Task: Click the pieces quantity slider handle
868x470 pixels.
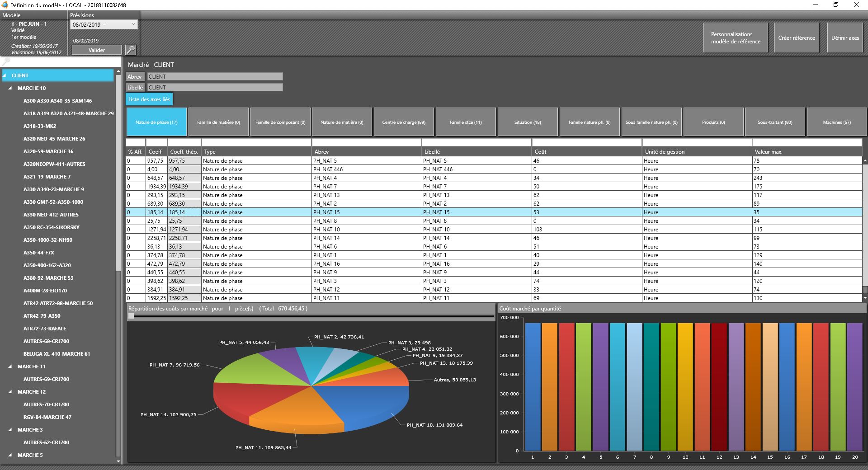Action: tap(131, 316)
